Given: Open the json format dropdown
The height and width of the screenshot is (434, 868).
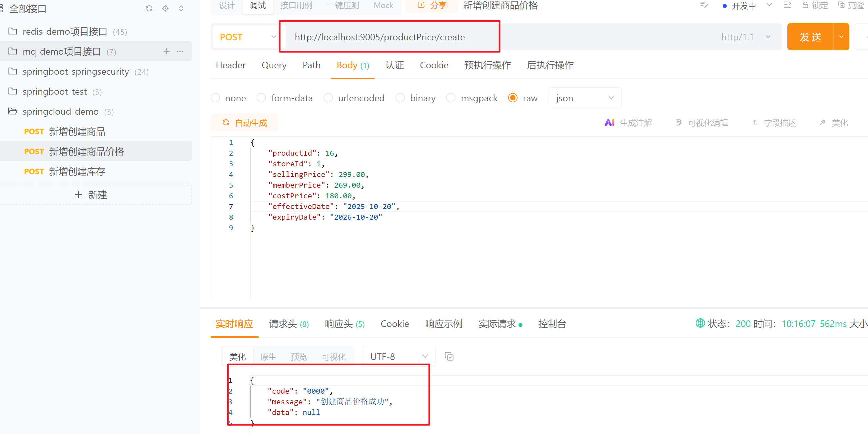Looking at the screenshot, I should coord(585,98).
